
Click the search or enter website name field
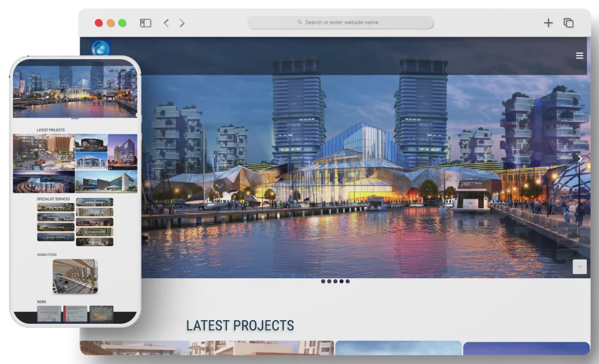[340, 22]
